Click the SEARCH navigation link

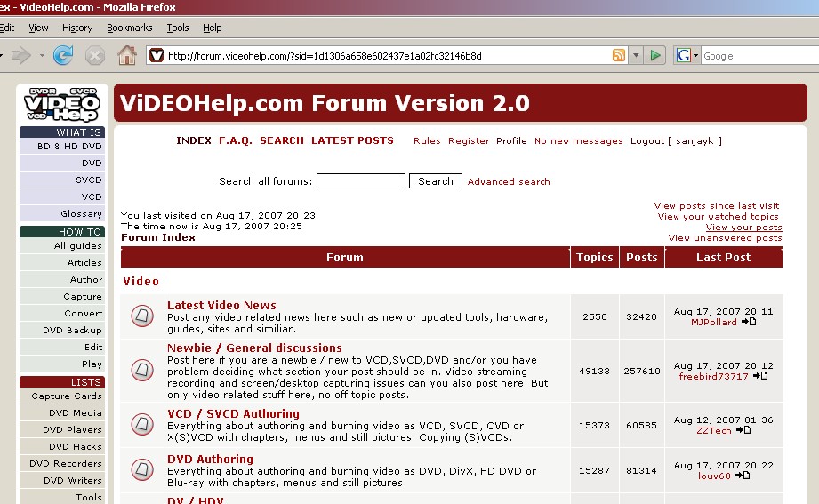pyautogui.click(x=282, y=140)
